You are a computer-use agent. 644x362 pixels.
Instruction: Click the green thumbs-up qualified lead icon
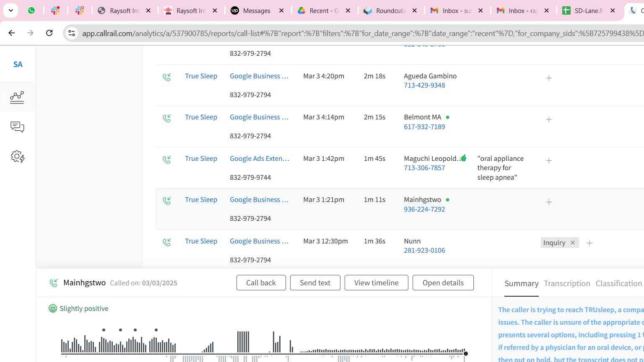coord(463,158)
